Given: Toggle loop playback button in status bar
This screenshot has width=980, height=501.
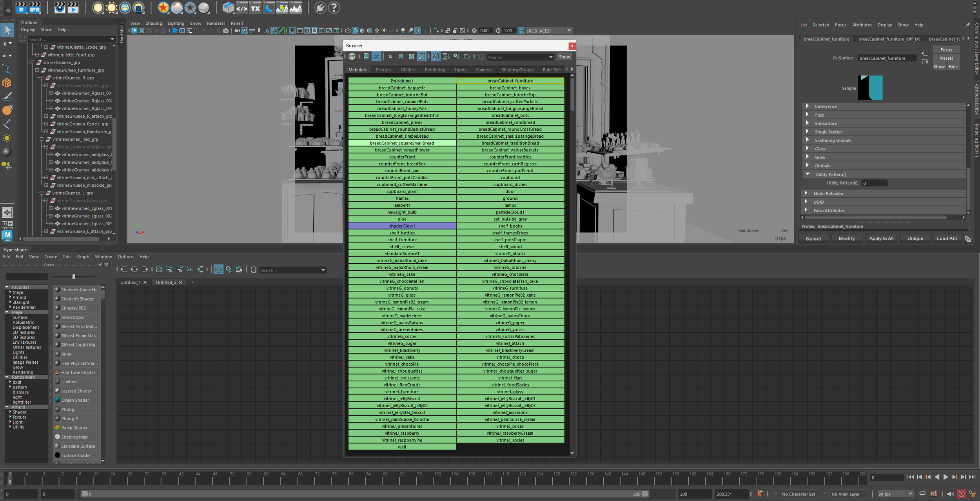Looking at the screenshot, I should click(x=922, y=494).
